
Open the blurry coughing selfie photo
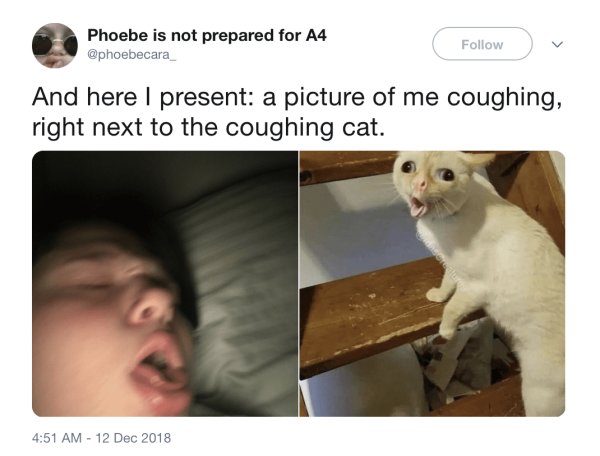click(165, 284)
